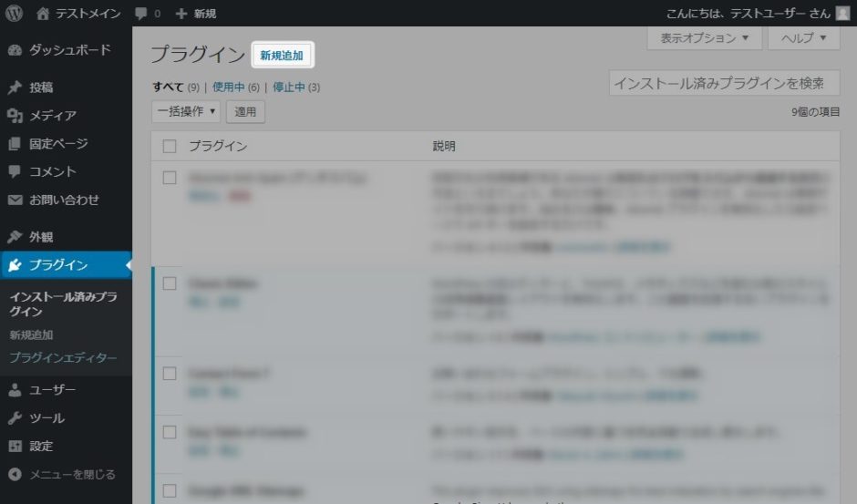Open プラグインエディター submenu item

pyautogui.click(x=63, y=358)
